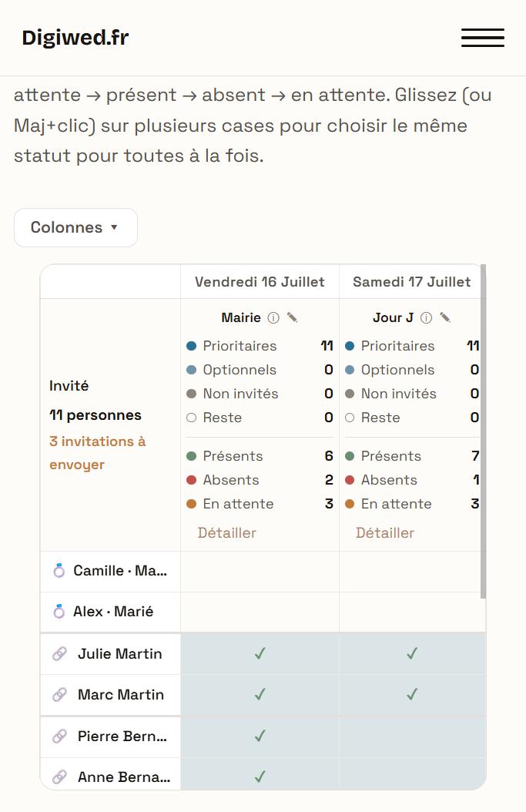Open the hamburger menu
Screen dimensions: 526x812
(483, 38)
